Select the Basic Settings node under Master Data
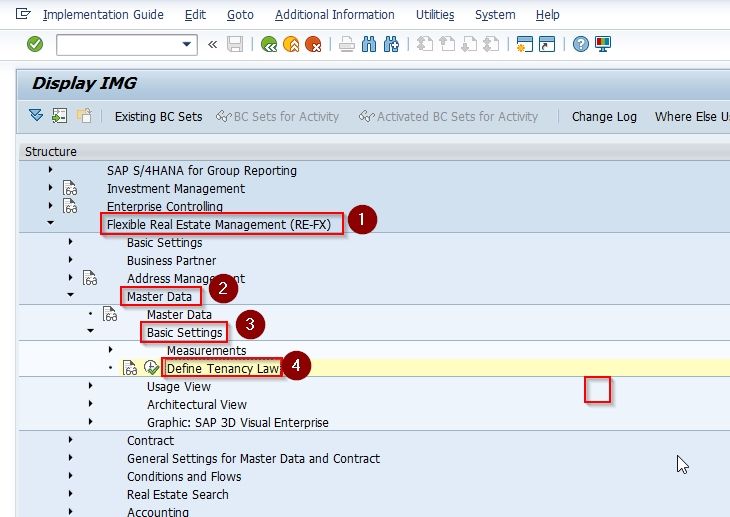730x517 pixels. pos(185,333)
